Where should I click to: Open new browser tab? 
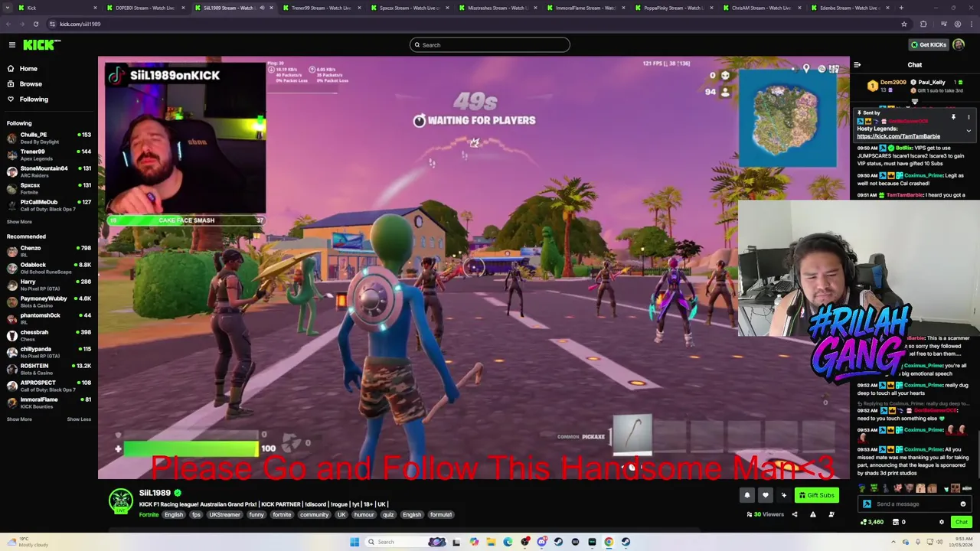(901, 8)
